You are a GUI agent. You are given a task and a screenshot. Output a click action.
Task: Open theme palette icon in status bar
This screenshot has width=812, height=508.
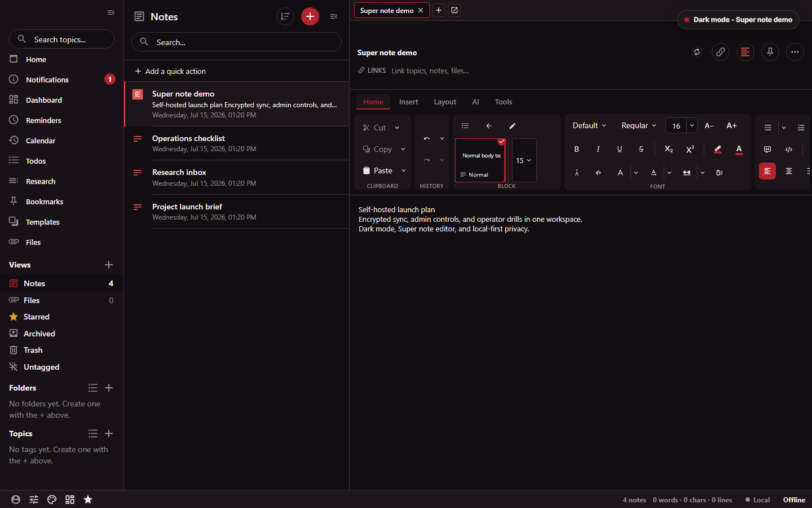(52, 500)
